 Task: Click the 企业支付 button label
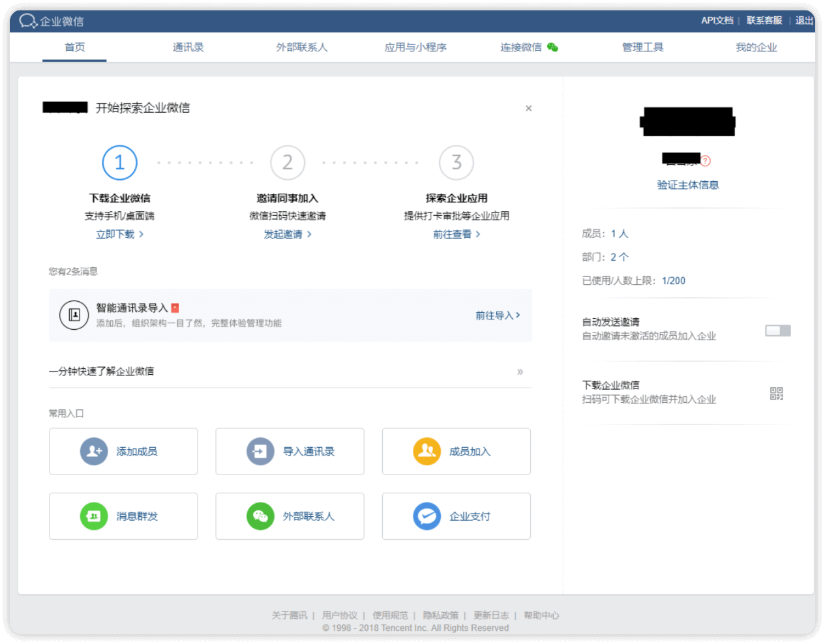coord(470,516)
